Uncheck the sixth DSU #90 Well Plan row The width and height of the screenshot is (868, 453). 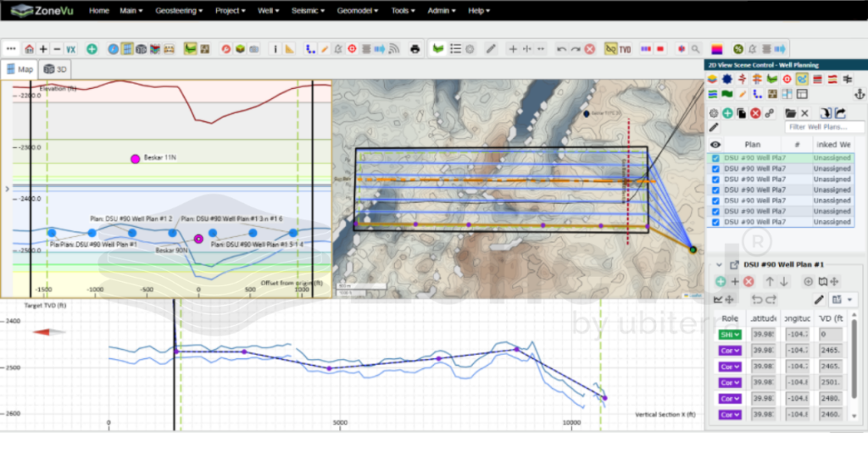tap(715, 212)
